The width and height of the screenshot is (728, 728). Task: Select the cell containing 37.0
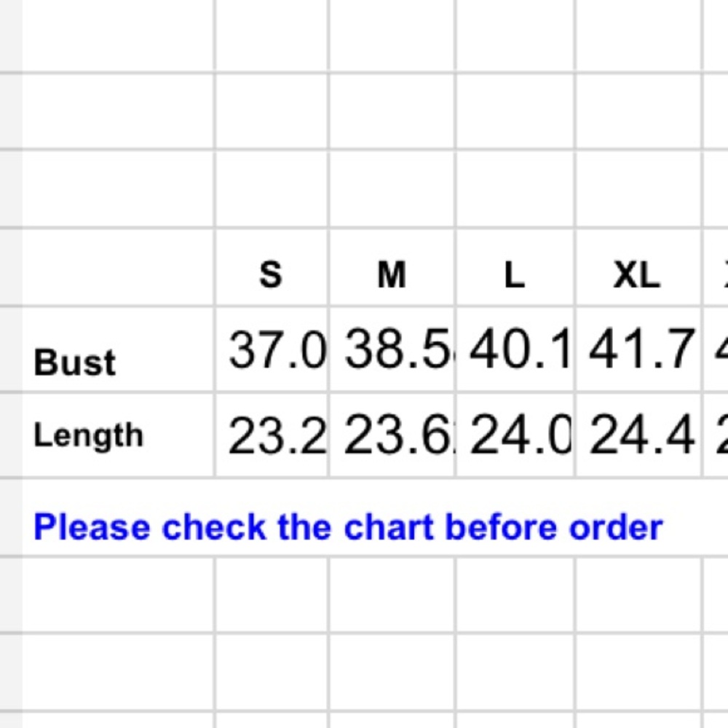pyautogui.click(x=272, y=349)
